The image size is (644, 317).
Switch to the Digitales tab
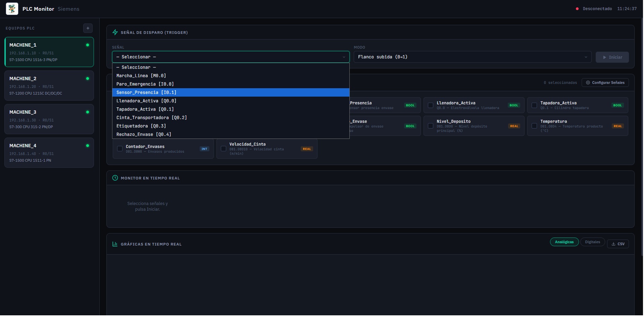[x=592, y=242]
